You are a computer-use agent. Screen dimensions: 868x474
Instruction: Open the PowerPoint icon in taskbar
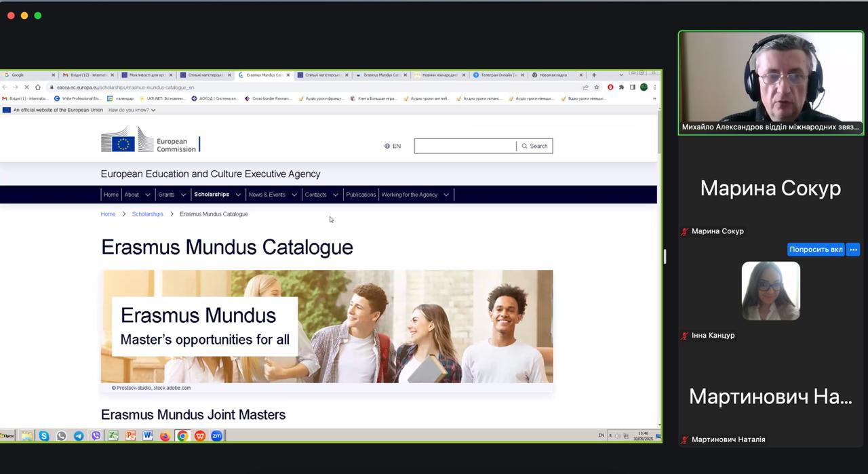pyautogui.click(x=130, y=436)
